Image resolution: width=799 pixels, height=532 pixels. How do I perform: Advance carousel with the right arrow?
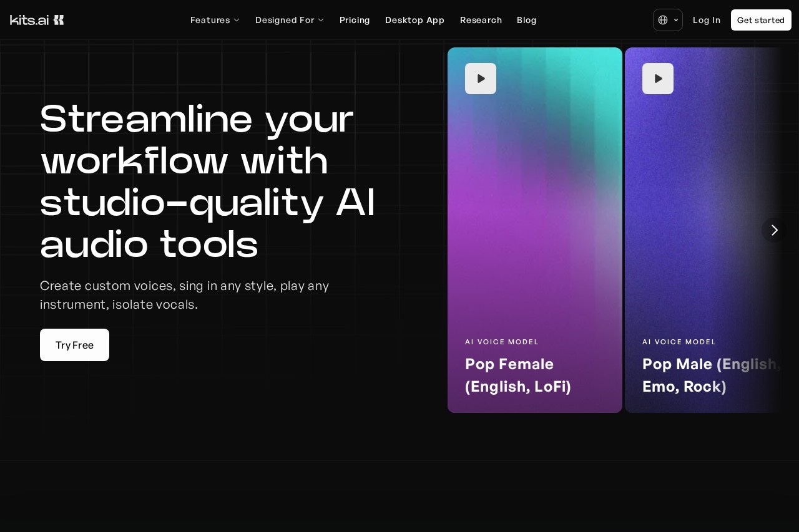point(774,230)
